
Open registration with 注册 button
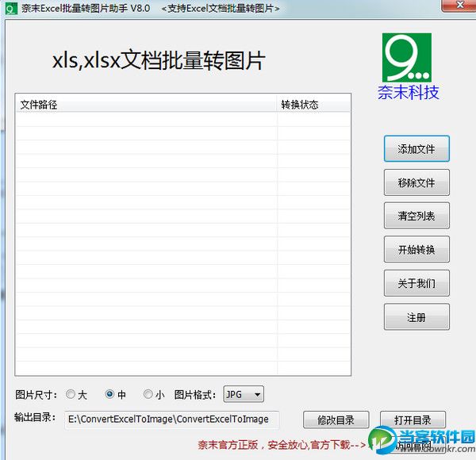tap(416, 316)
